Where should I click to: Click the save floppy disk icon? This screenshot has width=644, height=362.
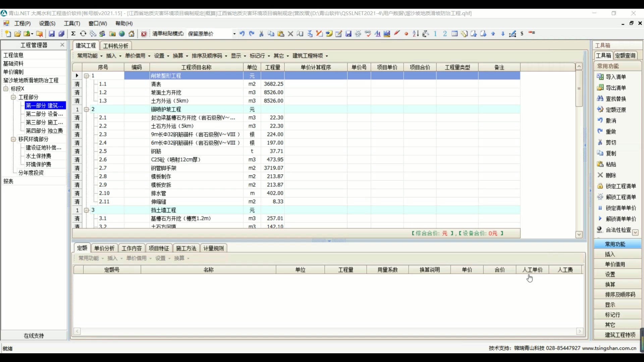click(x=52, y=34)
